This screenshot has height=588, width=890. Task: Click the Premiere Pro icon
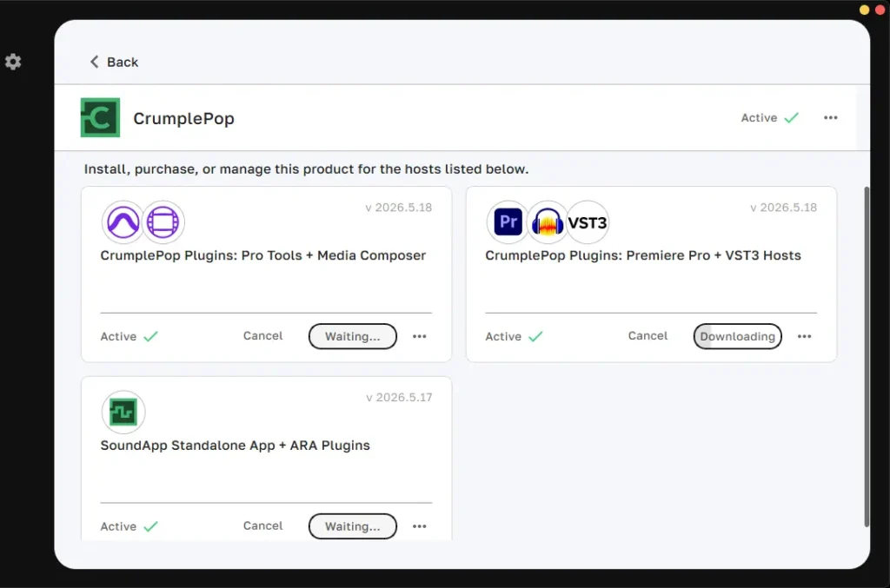[x=508, y=221]
